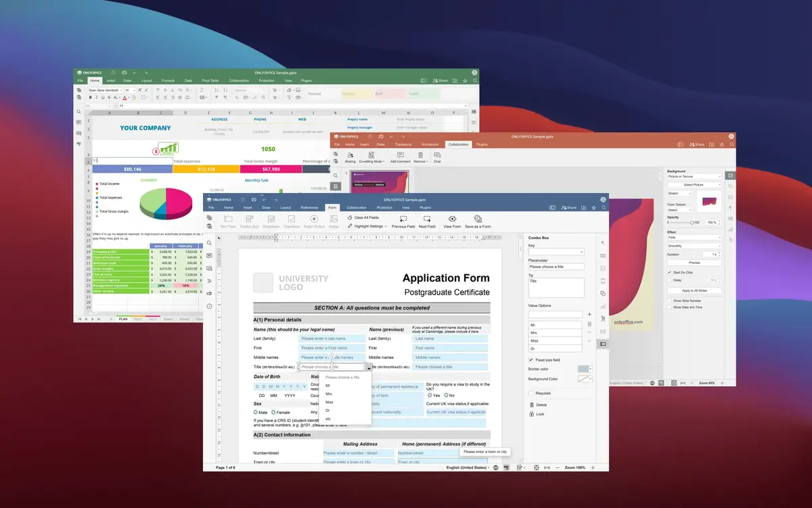Insert a Radio Button field

(x=313, y=220)
